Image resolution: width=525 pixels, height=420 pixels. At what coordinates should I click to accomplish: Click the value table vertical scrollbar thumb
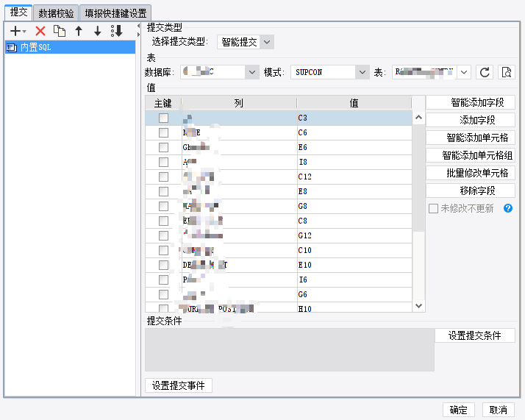click(x=418, y=177)
